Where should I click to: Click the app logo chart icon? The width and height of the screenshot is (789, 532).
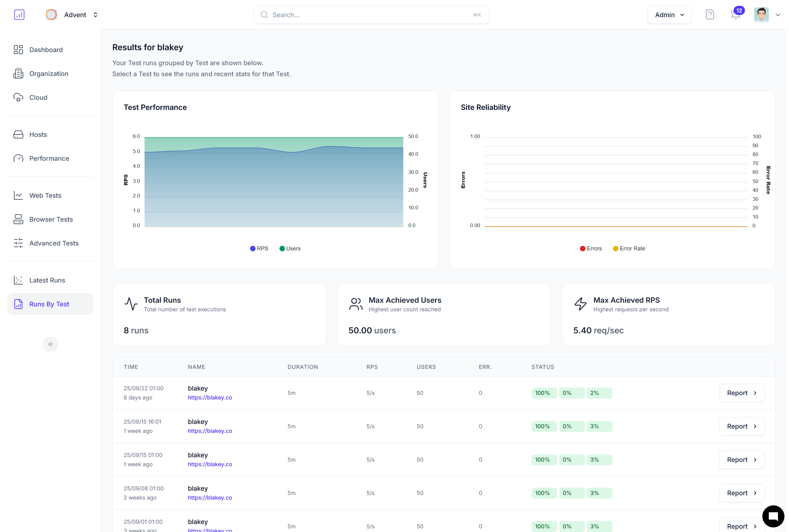pyautogui.click(x=19, y=15)
